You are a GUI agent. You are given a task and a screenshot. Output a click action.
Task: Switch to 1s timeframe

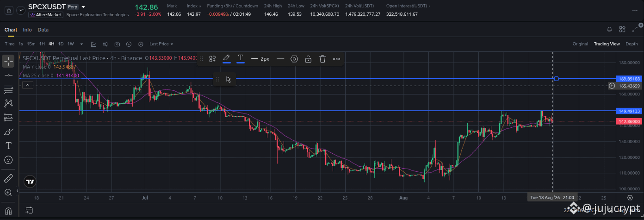(x=21, y=44)
